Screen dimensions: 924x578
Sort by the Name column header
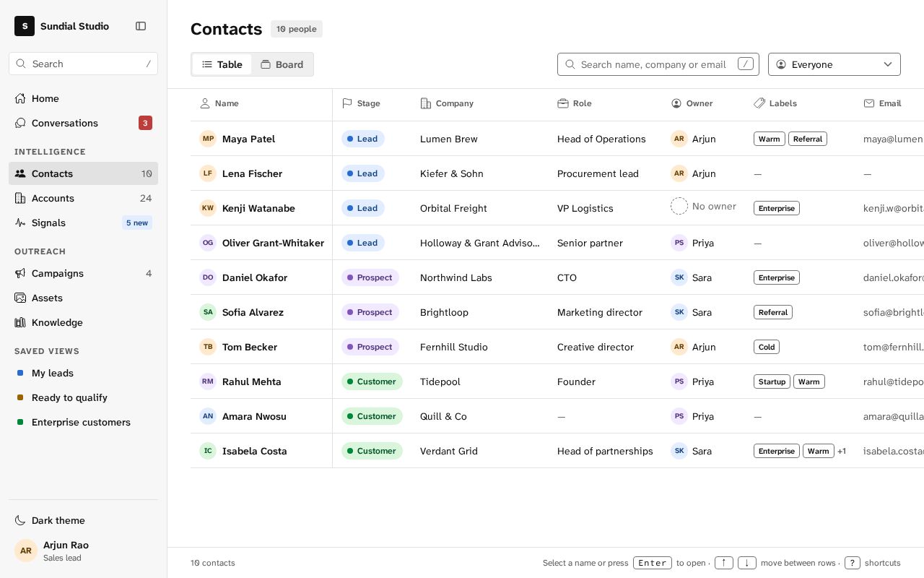(x=219, y=103)
